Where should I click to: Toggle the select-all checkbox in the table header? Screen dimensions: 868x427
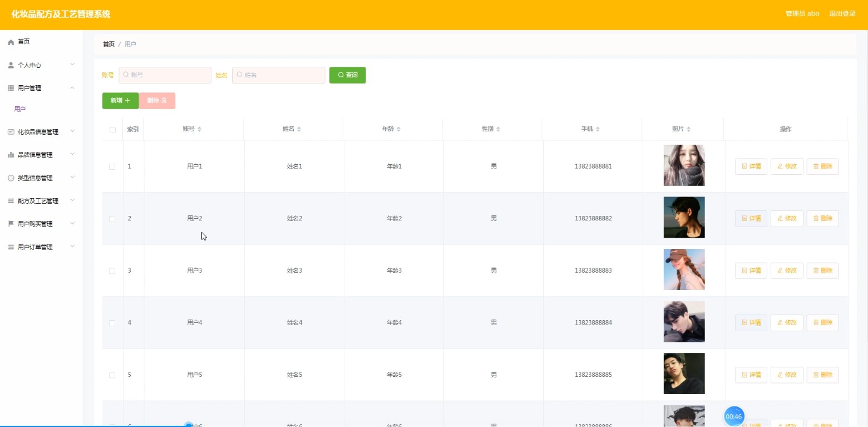112,130
